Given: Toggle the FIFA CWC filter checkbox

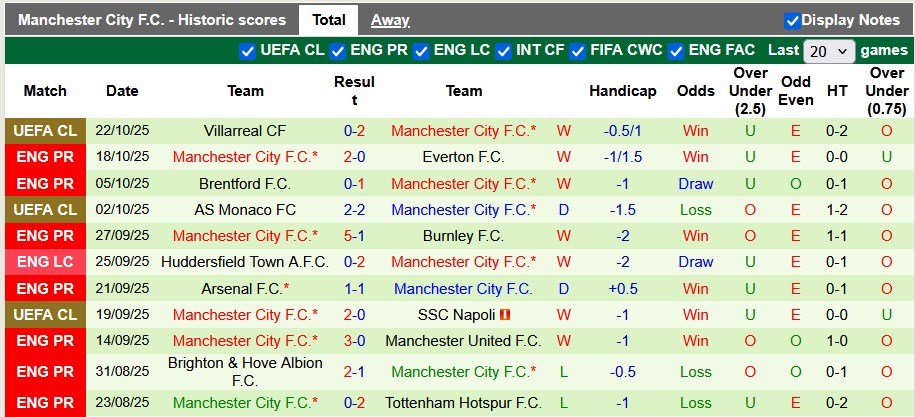Looking at the screenshot, I should [x=578, y=51].
